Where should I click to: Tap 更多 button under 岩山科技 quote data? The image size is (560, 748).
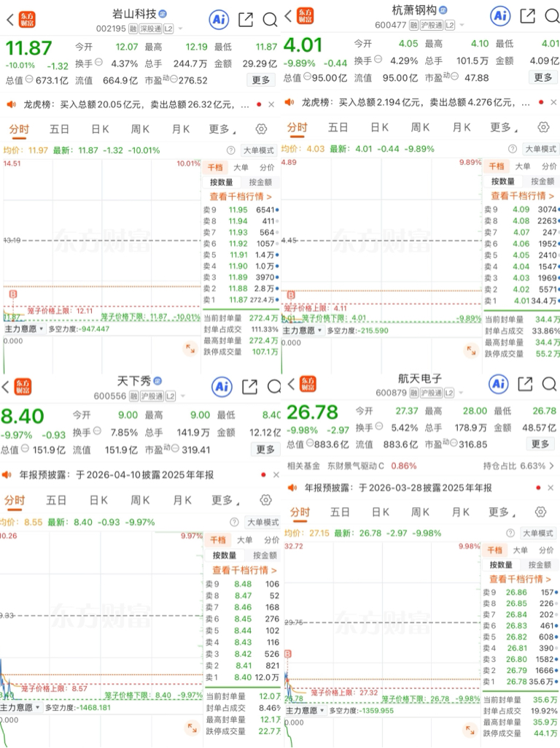pos(261,80)
